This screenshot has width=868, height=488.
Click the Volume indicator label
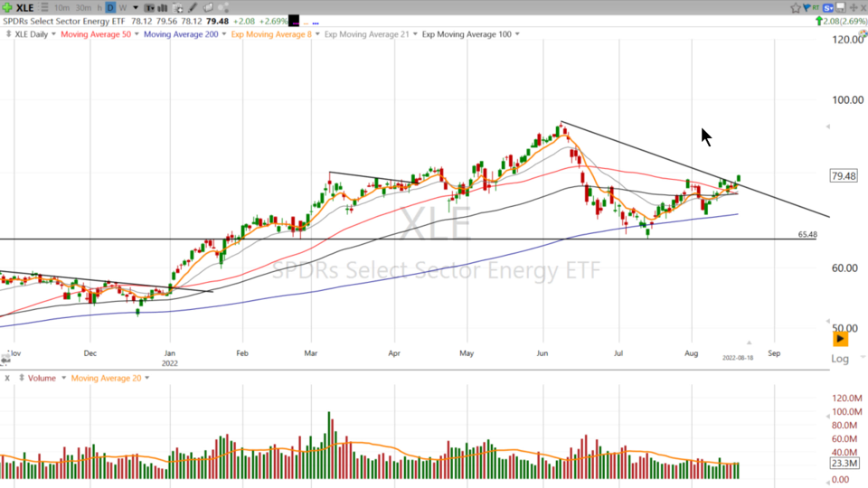click(x=42, y=378)
